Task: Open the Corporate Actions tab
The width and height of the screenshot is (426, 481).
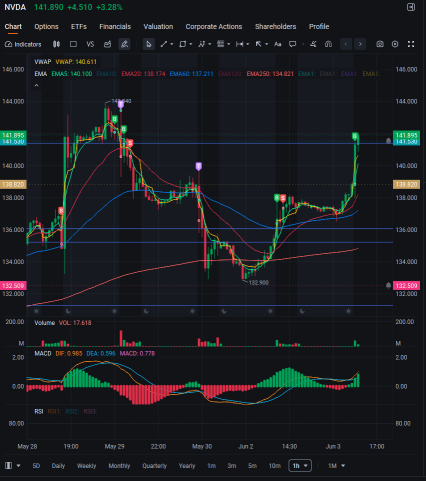Action: pyautogui.click(x=214, y=27)
